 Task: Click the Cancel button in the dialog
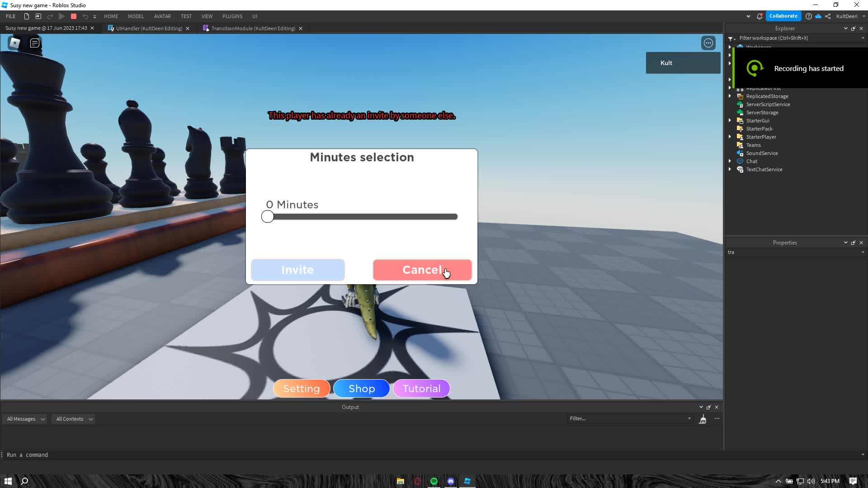(x=422, y=270)
